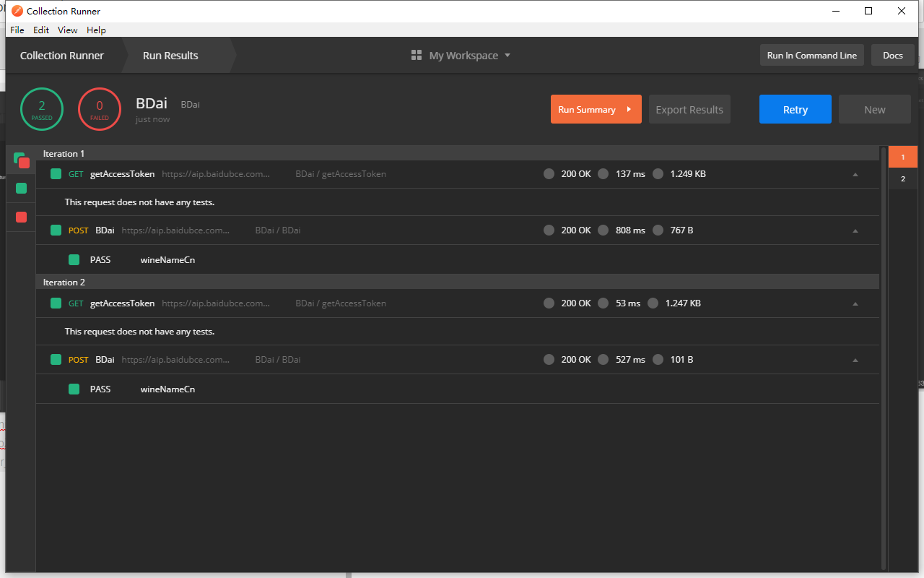The image size is (924, 578).
Task: Click the New button
Action: [x=875, y=109]
